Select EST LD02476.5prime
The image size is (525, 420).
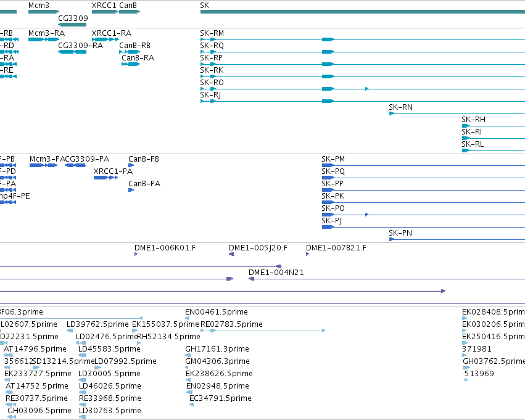(x=81, y=343)
